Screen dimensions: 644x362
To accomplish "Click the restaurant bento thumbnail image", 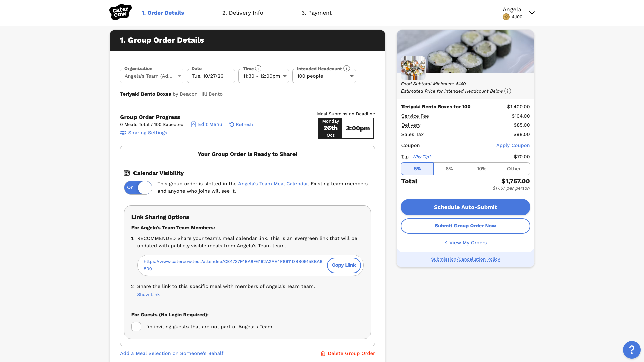I will pyautogui.click(x=413, y=67).
